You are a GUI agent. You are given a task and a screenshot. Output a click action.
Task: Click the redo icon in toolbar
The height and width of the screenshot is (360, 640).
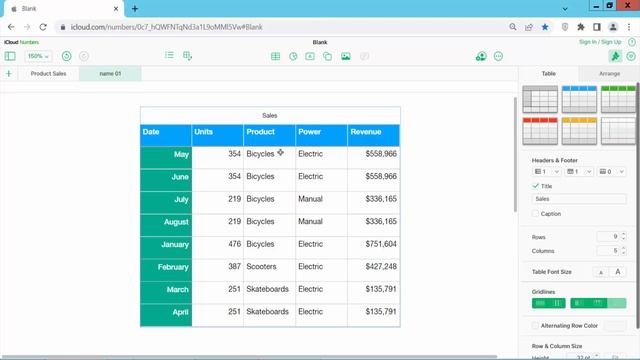84,56
